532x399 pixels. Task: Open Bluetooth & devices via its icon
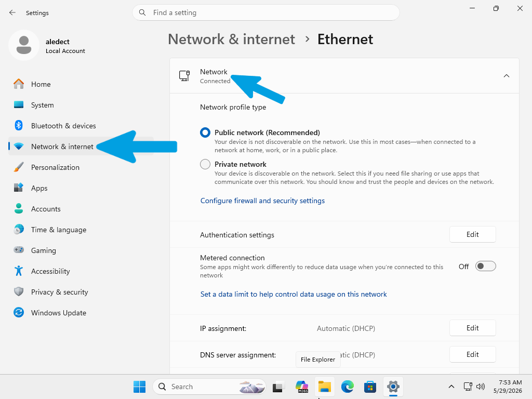[x=19, y=126]
